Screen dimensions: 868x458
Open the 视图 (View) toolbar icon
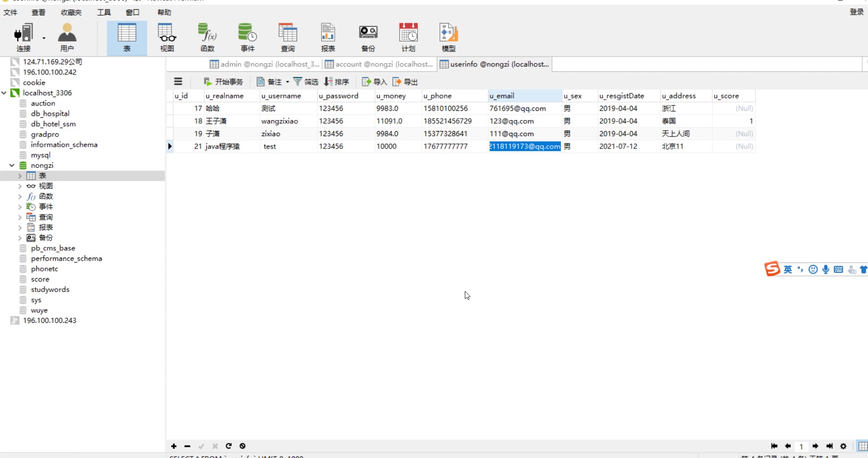click(x=167, y=38)
